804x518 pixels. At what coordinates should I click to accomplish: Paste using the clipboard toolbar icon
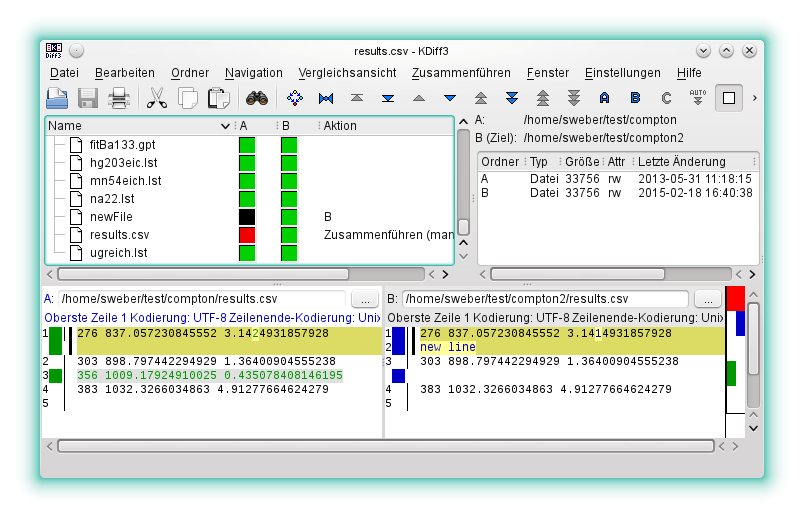[x=218, y=98]
